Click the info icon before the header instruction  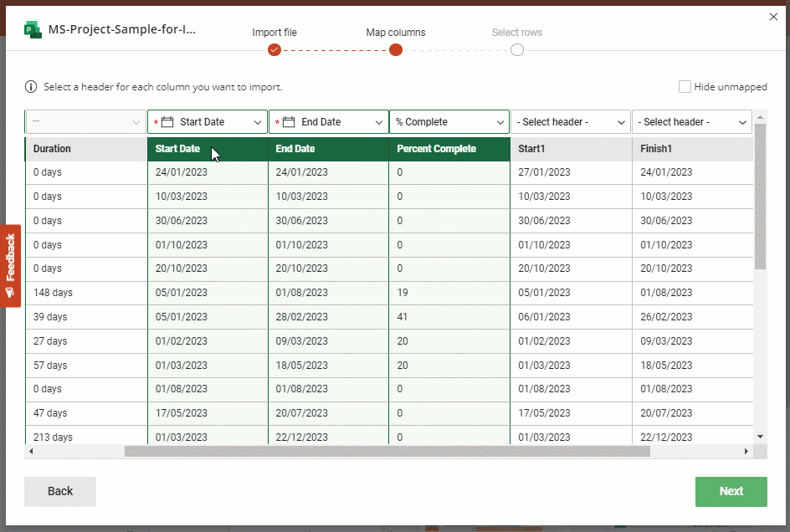click(31, 86)
